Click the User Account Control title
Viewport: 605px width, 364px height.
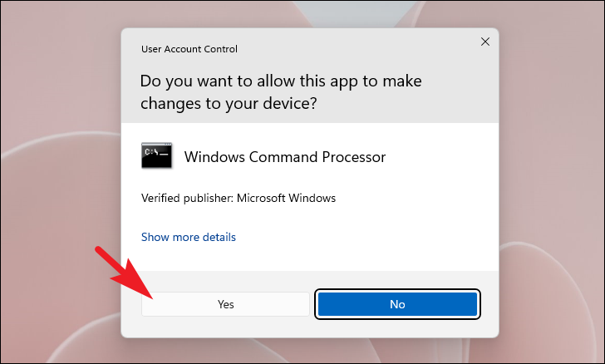point(189,49)
